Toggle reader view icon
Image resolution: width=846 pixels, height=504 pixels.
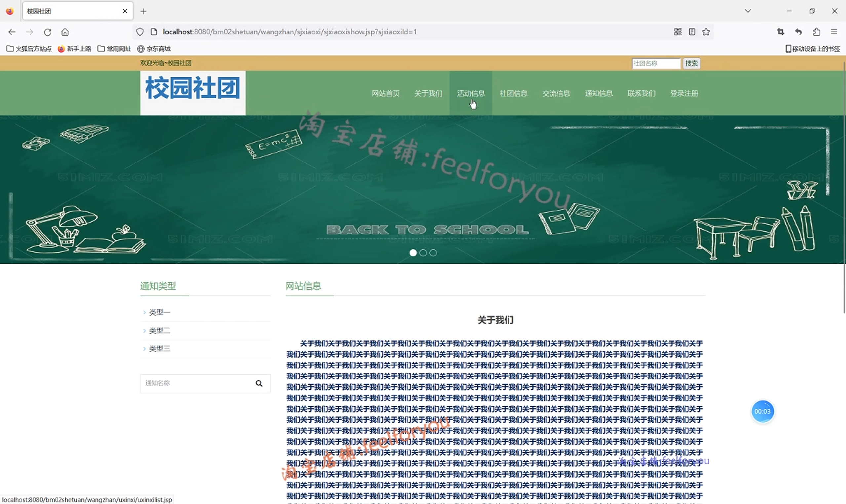tap(692, 32)
